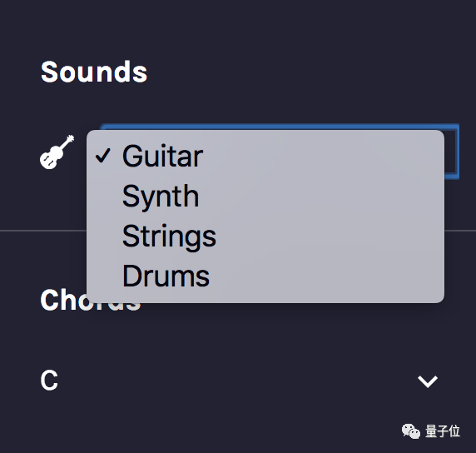476x453 pixels.
Task: Click the checkmark beside Guitar
Action: 103,156
